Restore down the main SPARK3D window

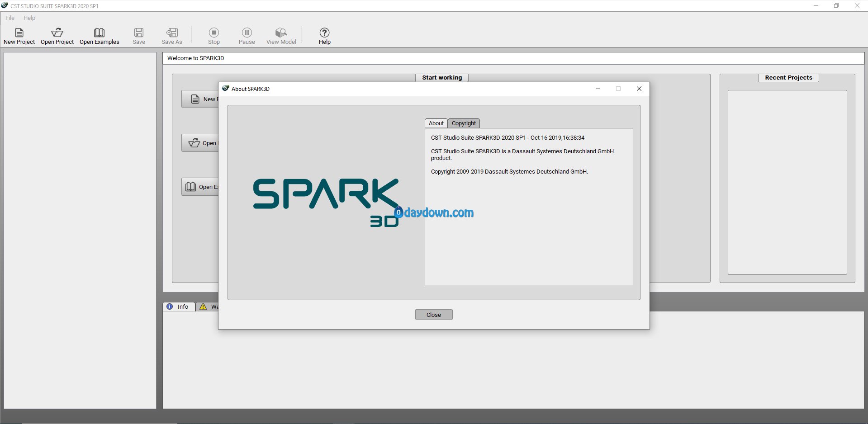(x=836, y=6)
